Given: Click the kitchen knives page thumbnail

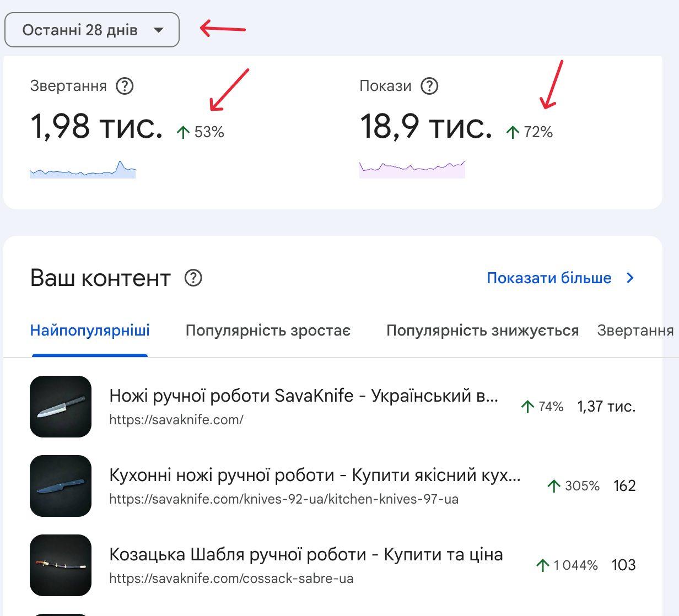Looking at the screenshot, I should (61, 486).
